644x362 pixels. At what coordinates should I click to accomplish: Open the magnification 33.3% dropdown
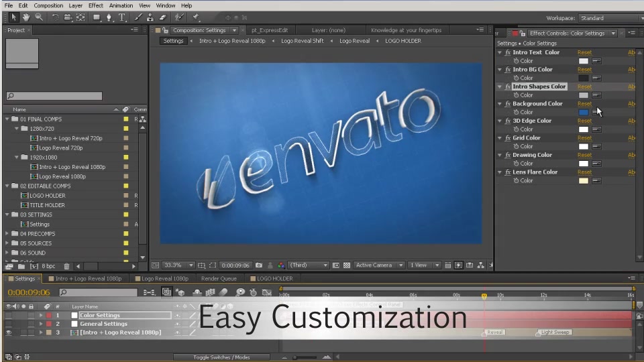(x=178, y=265)
